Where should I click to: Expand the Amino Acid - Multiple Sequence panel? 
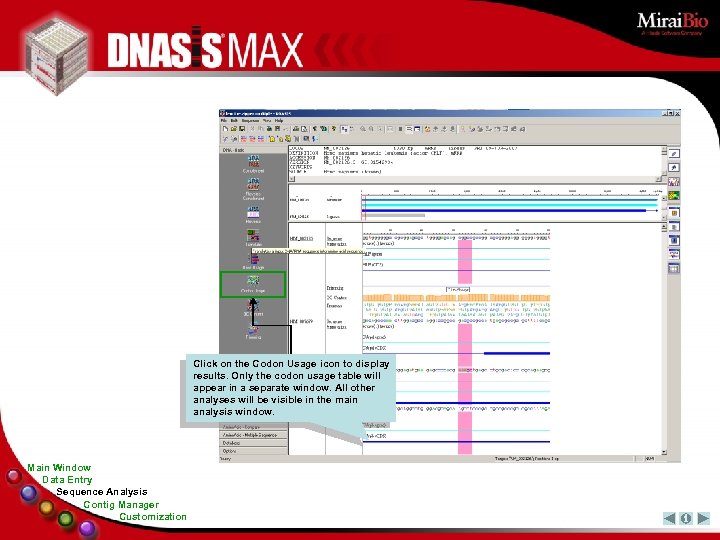coord(254,435)
